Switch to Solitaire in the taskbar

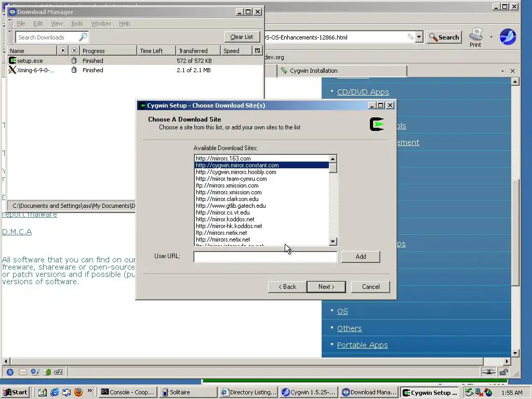(188, 392)
